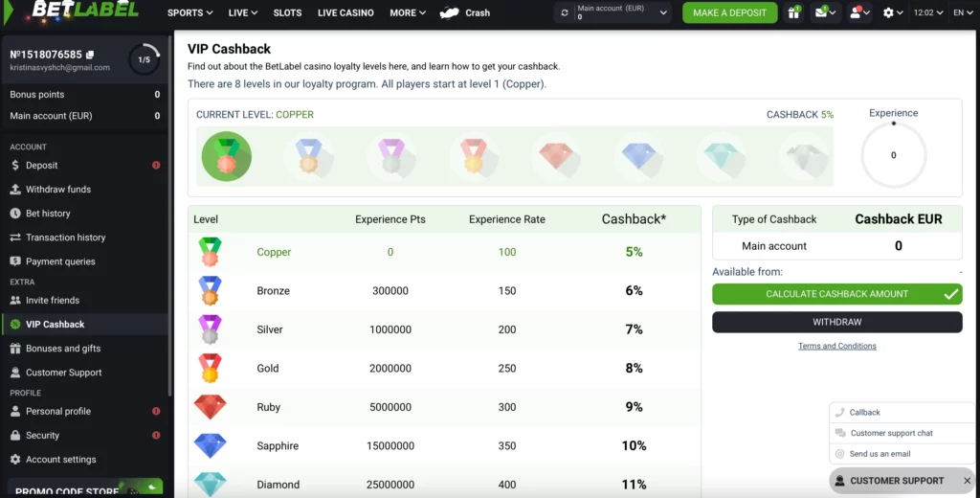
Task: Expand the More menu
Action: [408, 12]
